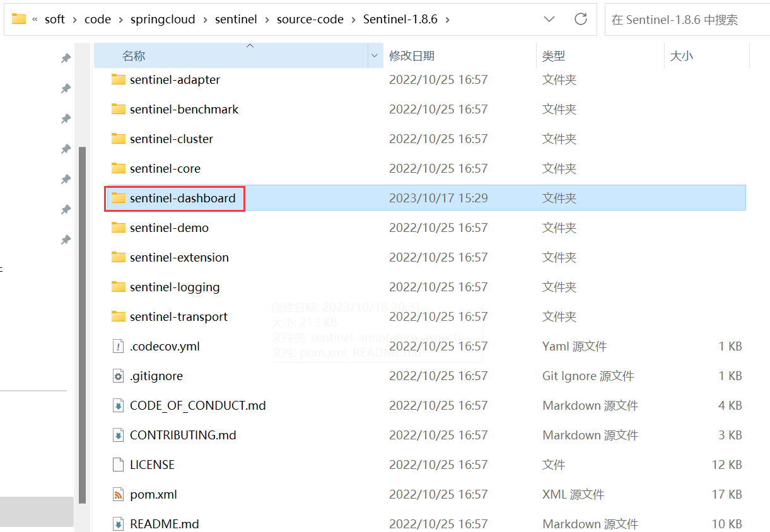This screenshot has height=532, width=770.
Task: Click the sentinel-demo folder icon
Action: (119, 228)
